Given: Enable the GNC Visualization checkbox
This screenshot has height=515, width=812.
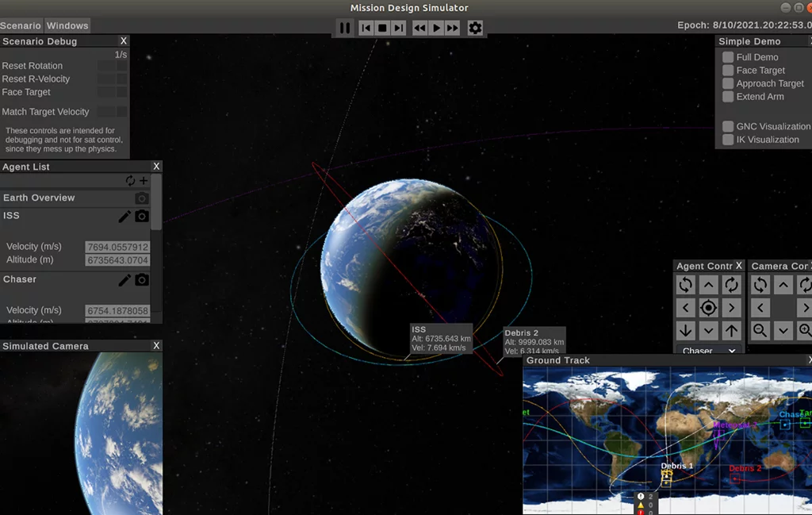Looking at the screenshot, I should [x=728, y=126].
